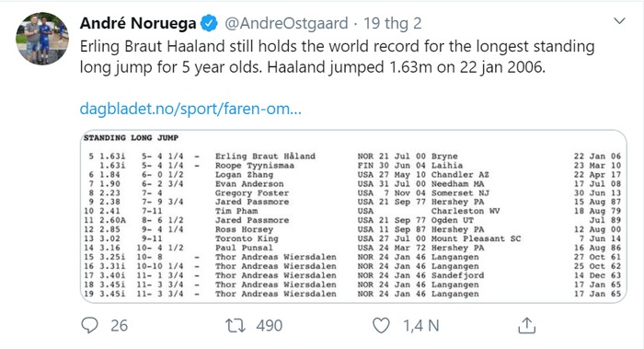644x349 pixels.
Task: Open the share upload icon
Action: (x=526, y=325)
